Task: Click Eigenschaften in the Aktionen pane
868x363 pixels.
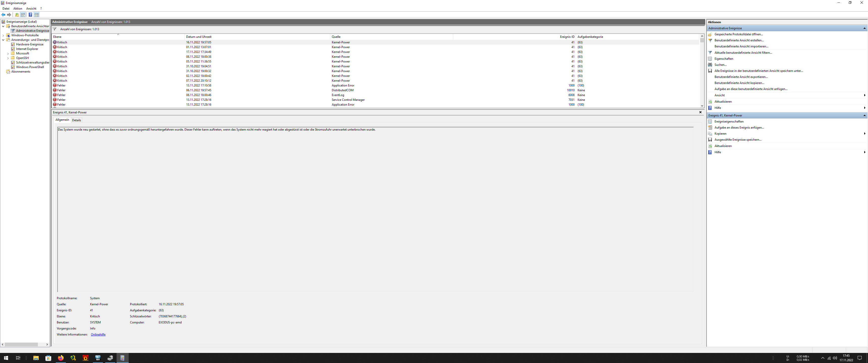Action: pyautogui.click(x=723, y=58)
